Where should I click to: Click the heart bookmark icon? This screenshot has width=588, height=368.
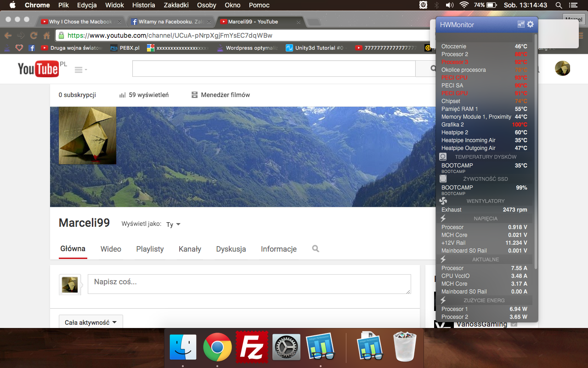tap(19, 48)
